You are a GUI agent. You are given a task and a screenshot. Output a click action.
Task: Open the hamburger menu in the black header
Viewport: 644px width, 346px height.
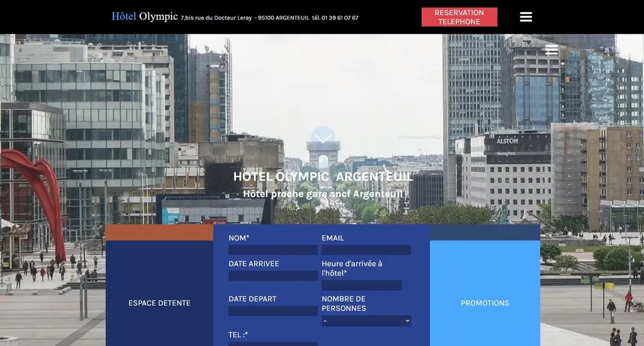tap(526, 17)
